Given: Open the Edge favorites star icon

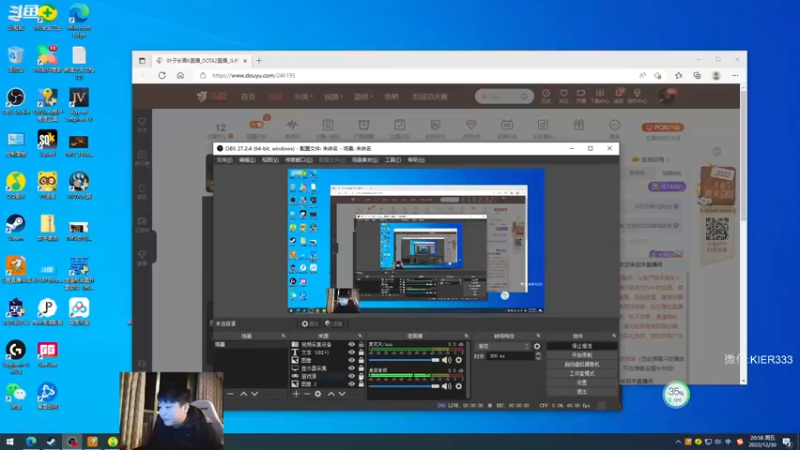Looking at the screenshot, I should [678, 76].
